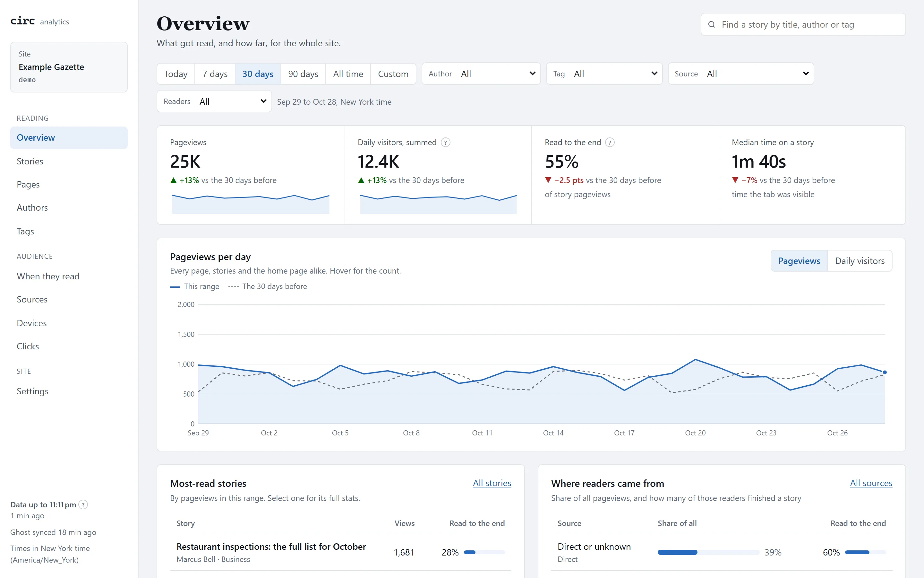Open When they read section
The image size is (924, 578).
pos(69,276)
